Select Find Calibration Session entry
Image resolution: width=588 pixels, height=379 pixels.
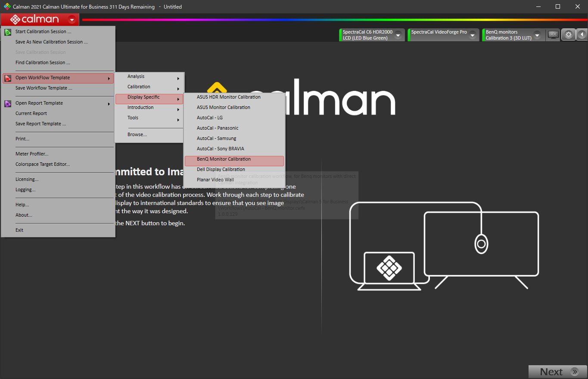tap(58, 62)
